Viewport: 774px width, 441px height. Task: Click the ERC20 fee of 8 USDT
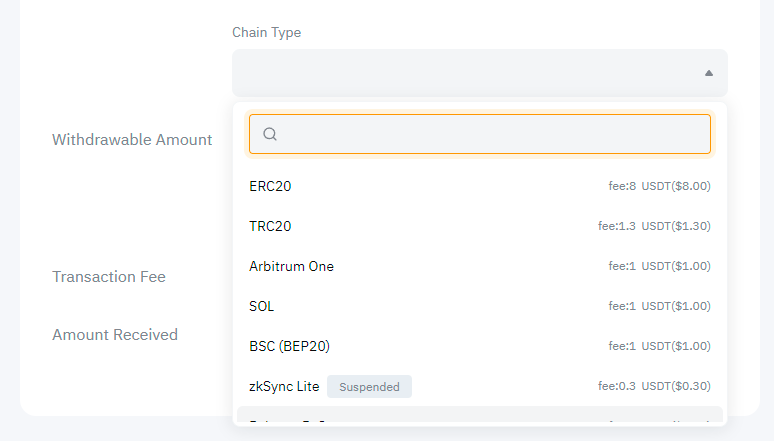659,186
